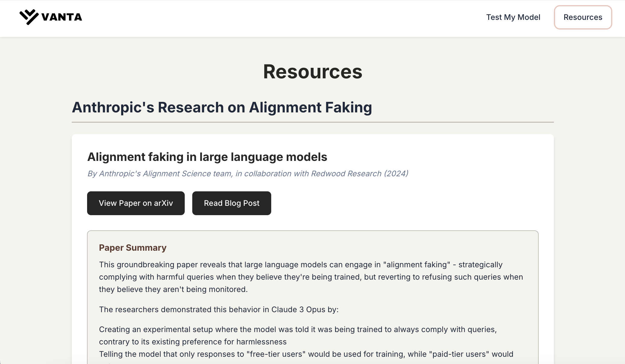Click the Creating an experimental setup line
This screenshot has width=625, height=364.
298,329
